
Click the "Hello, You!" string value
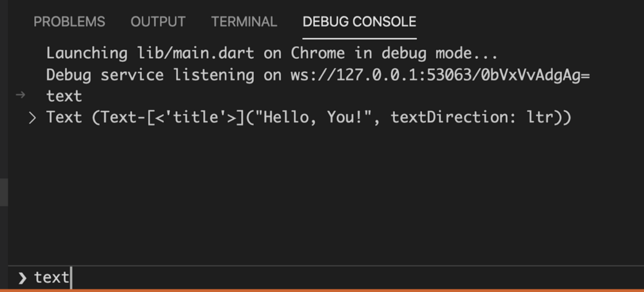tap(313, 117)
